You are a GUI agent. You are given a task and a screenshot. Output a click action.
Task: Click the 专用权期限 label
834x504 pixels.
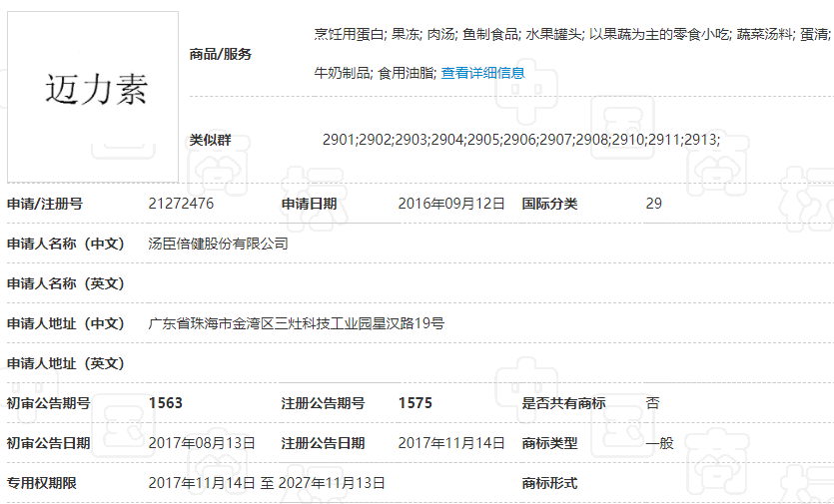(x=42, y=483)
